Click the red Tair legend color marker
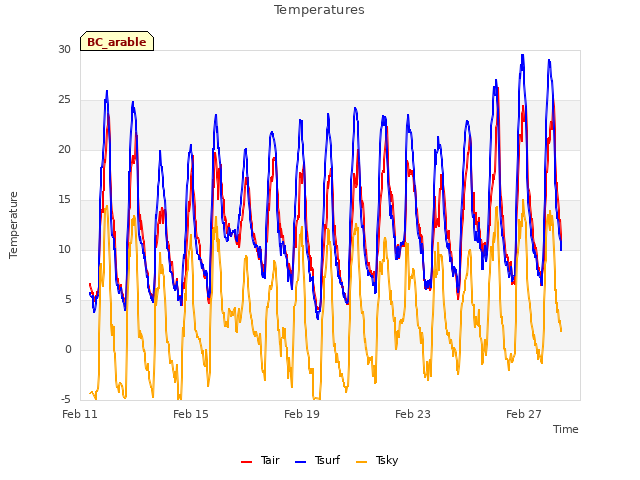The height and width of the screenshot is (480, 640). [247, 462]
